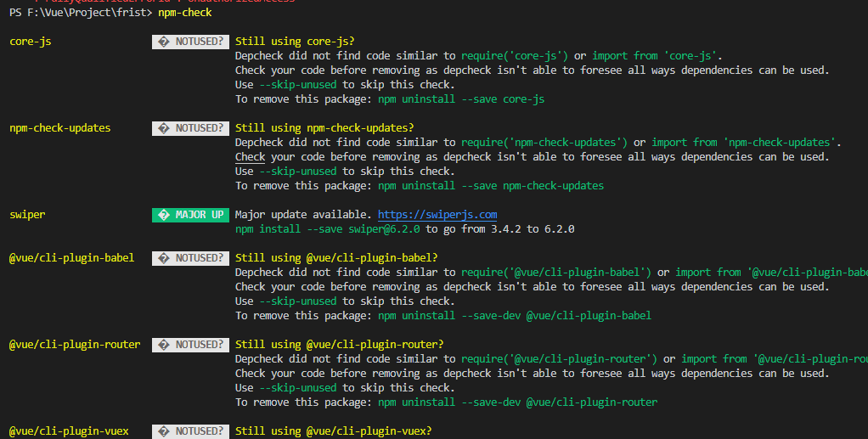The image size is (868, 439).
Task: Click 'Still using @vue/cli-plugin-router?' heading
Action: tap(340, 345)
